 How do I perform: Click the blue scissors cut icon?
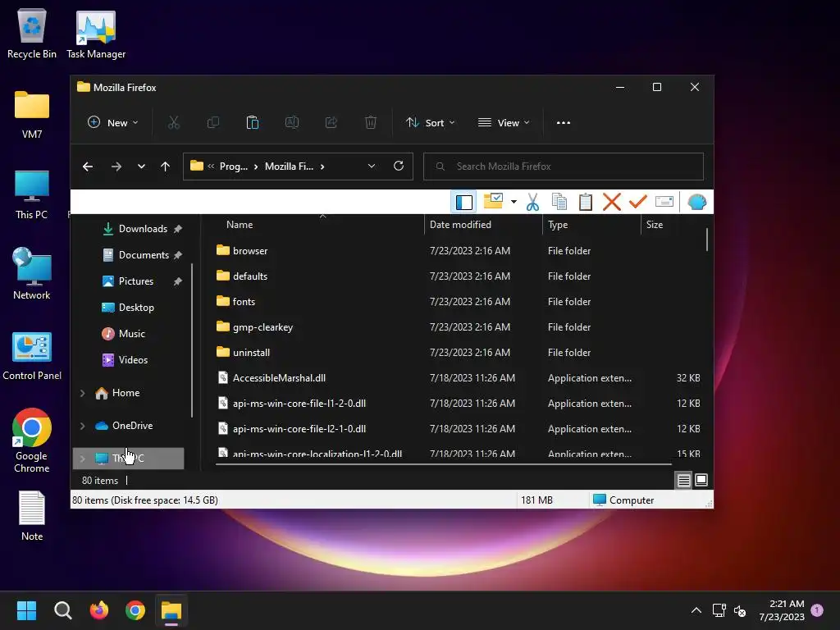(x=532, y=202)
